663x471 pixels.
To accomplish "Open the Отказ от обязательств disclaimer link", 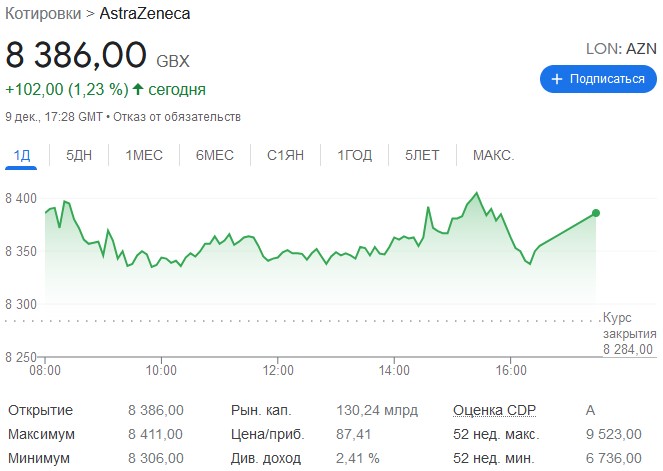I will coord(177,117).
